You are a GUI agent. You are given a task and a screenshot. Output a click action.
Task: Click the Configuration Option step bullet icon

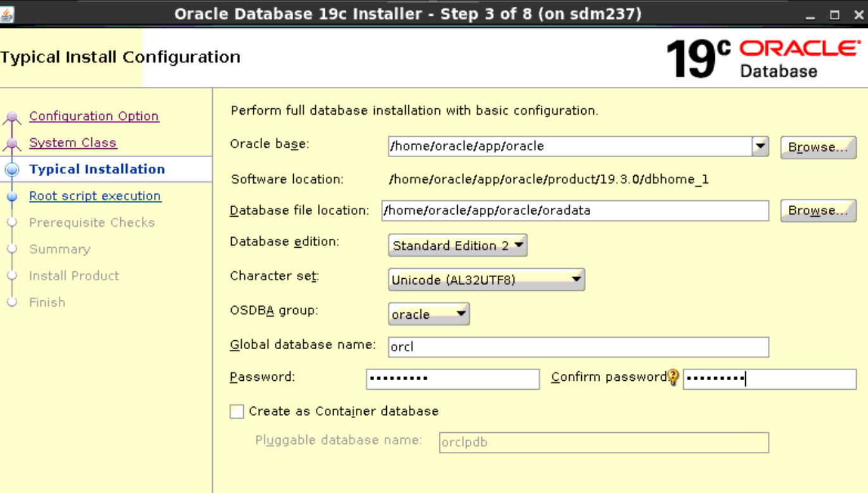(11, 117)
